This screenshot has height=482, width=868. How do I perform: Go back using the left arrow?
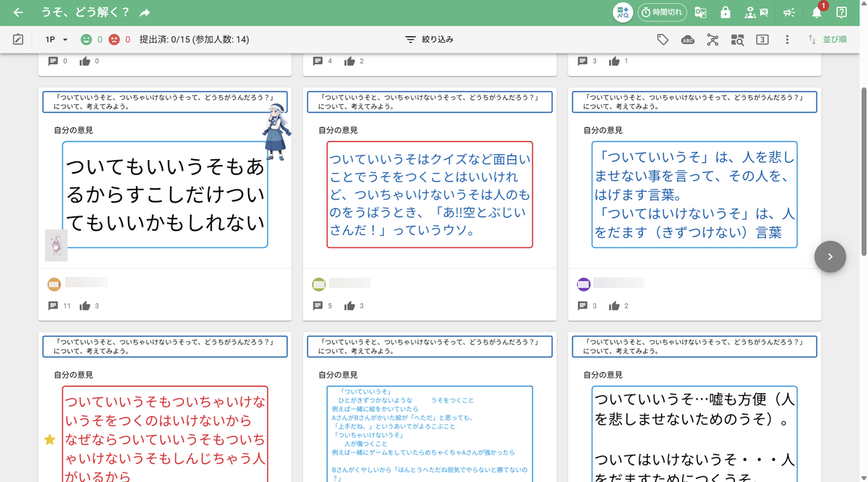(18, 12)
